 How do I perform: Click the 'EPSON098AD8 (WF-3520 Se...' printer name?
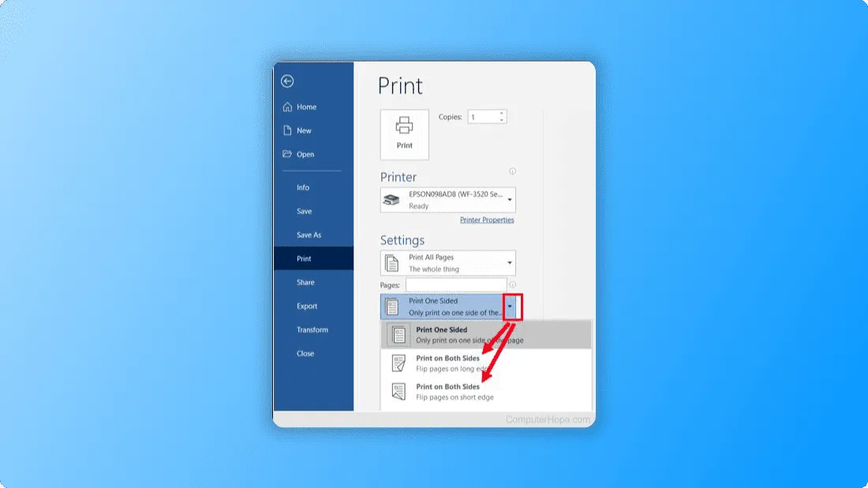tap(455, 194)
